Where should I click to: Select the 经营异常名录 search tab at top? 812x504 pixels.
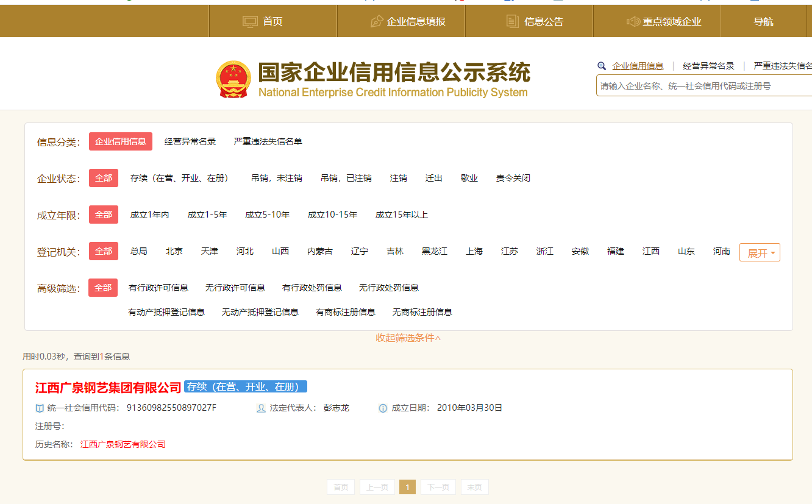coord(708,66)
